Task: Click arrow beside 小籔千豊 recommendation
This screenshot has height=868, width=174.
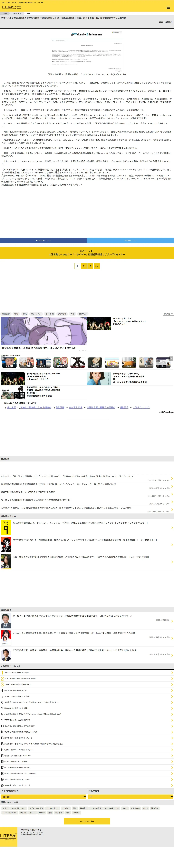Action: (x=172, y=562)
